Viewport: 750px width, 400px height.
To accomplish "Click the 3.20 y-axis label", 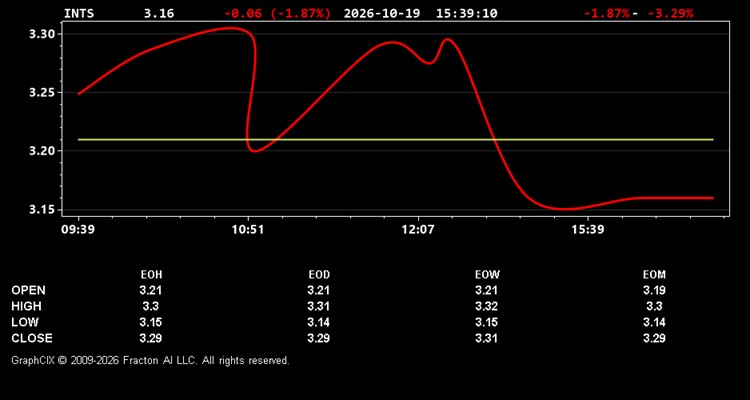I will [44, 151].
